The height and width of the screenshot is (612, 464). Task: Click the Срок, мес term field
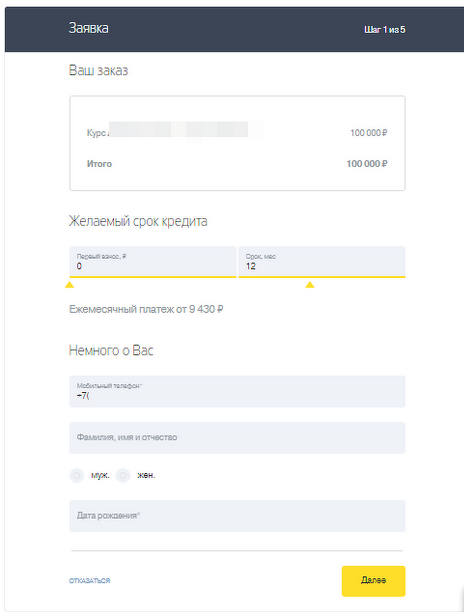[x=322, y=262]
